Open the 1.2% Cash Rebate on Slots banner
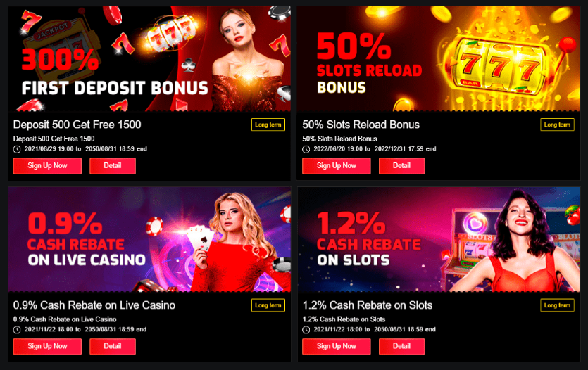Viewport: 588px width, 370px height. (x=439, y=239)
